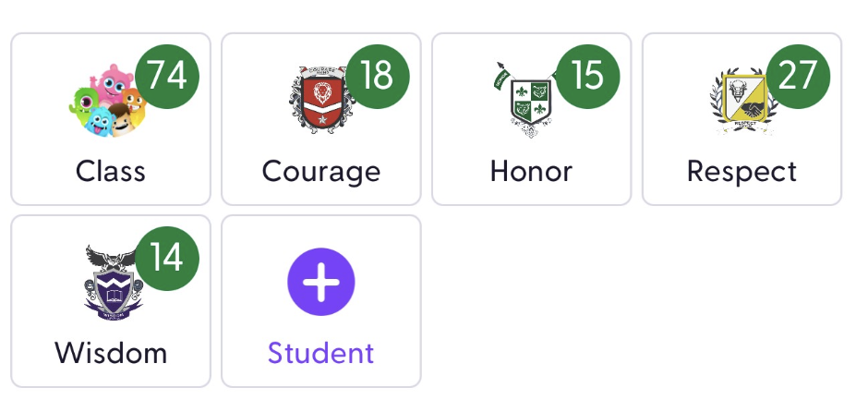Click the Class monsters group avatar
This screenshot has width=868, height=412.
[108, 101]
